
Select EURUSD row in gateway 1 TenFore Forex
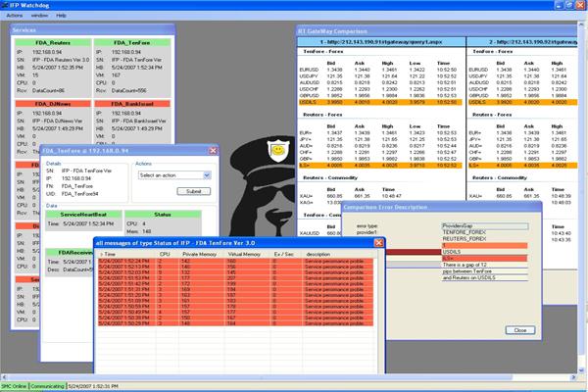pos(378,70)
